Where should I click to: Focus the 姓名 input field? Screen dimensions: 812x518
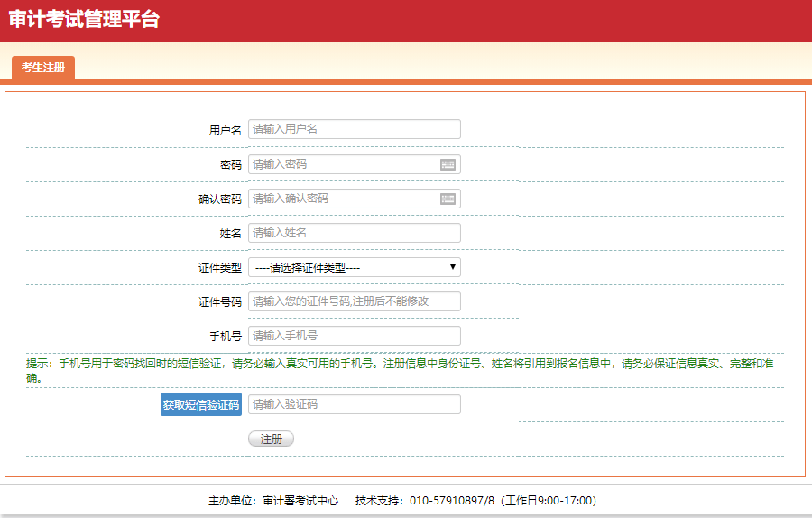[x=354, y=233]
